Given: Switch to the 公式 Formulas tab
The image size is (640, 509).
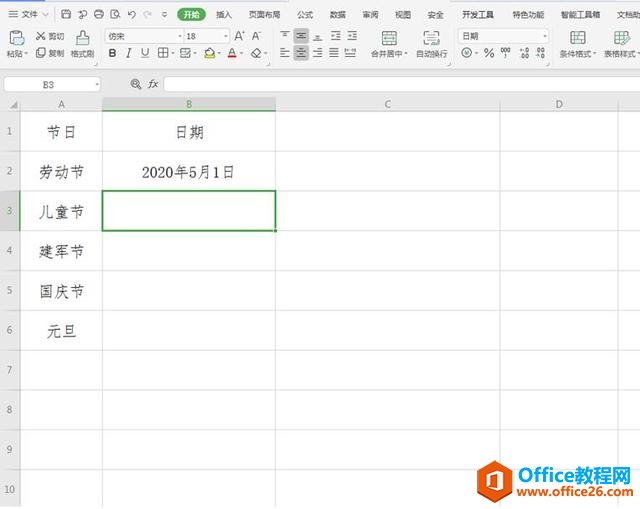Looking at the screenshot, I should click(x=305, y=15).
